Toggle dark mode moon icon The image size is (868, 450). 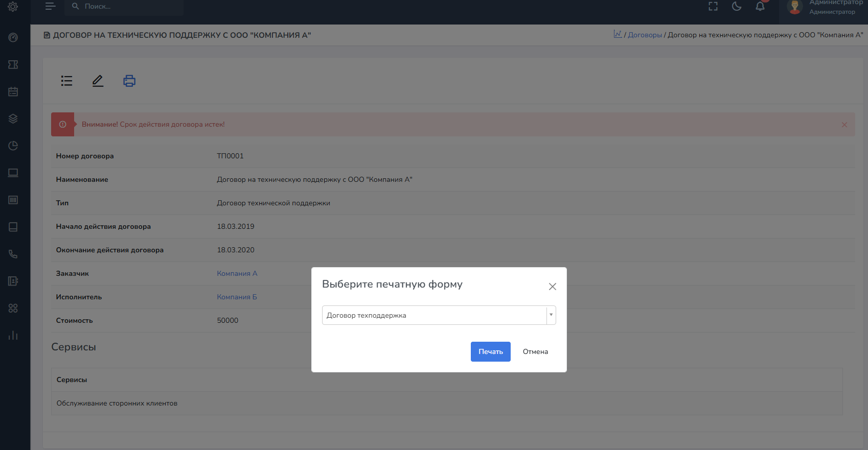737,6
